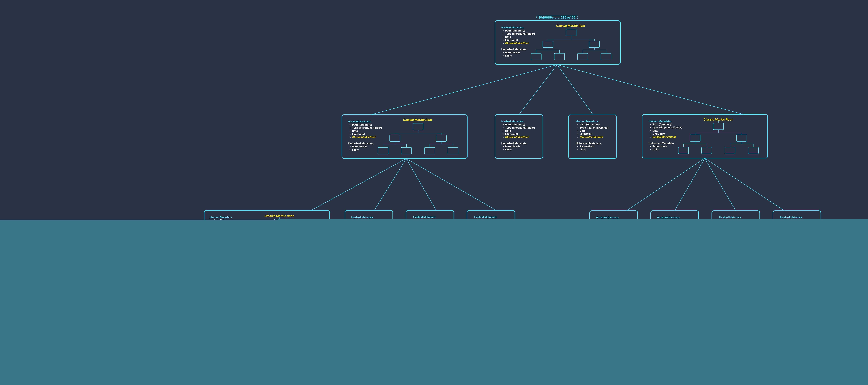Click "Classic Merkle Root" title in bottom-left node
The image size is (868, 385).
click(279, 216)
